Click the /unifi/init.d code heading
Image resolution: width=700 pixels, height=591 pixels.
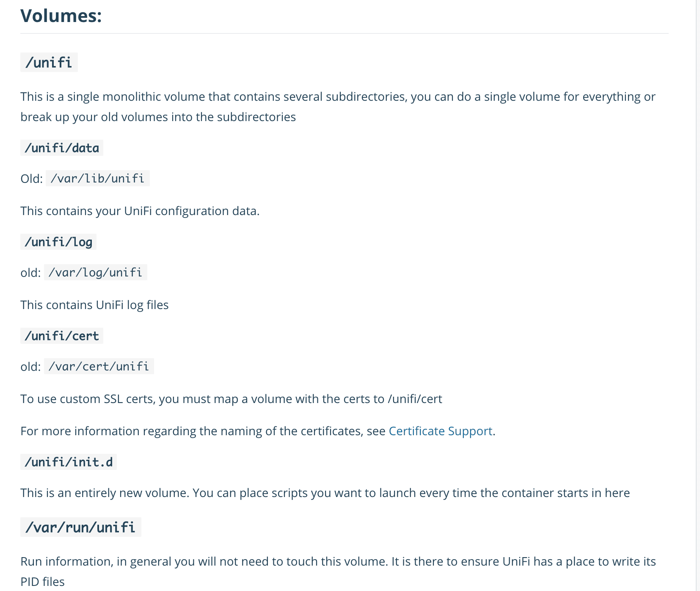pyautogui.click(x=69, y=462)
